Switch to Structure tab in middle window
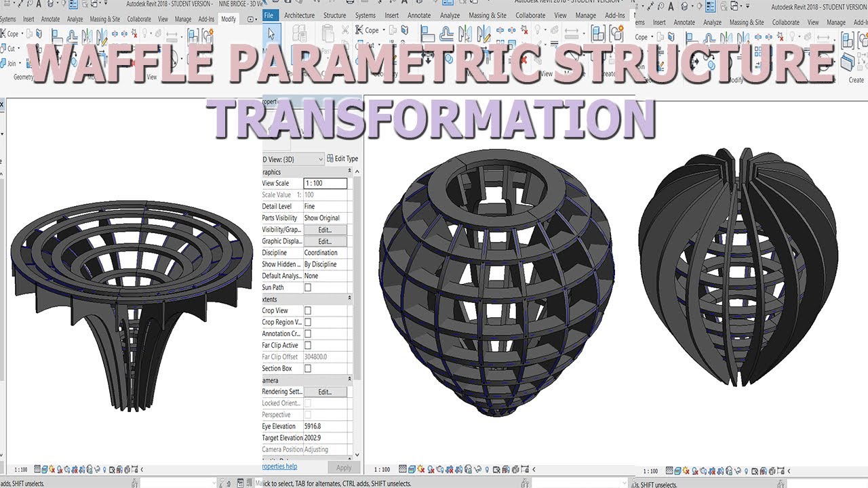Screen dimensions: 868x488 coord(335,15)
